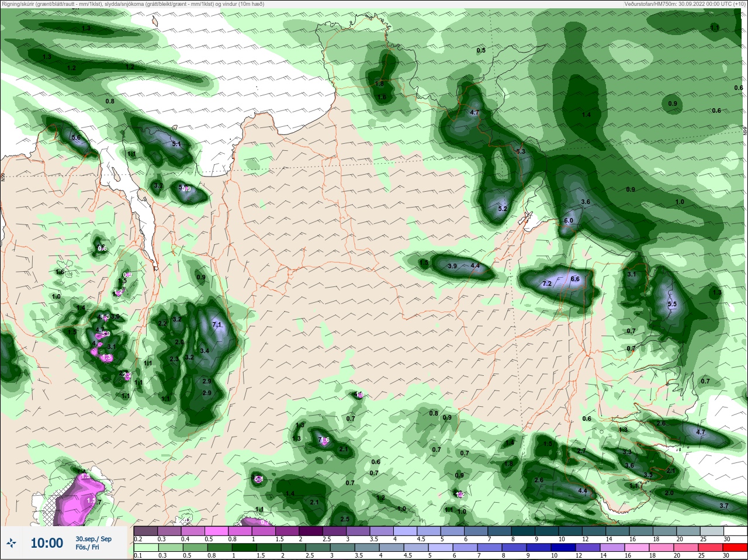Click the 5.1 precipitation value on map

tap(176, 144)
